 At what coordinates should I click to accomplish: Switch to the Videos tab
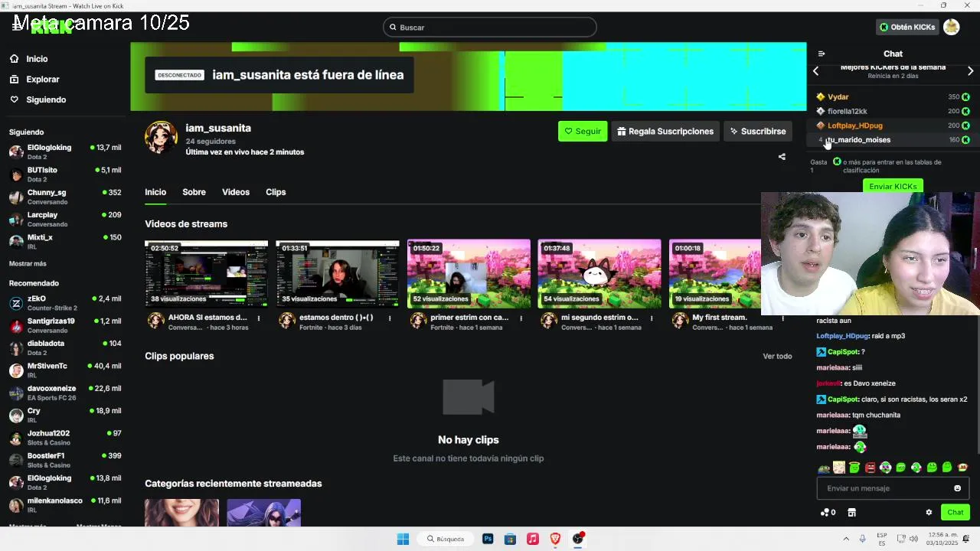click(x=236, y=192)
